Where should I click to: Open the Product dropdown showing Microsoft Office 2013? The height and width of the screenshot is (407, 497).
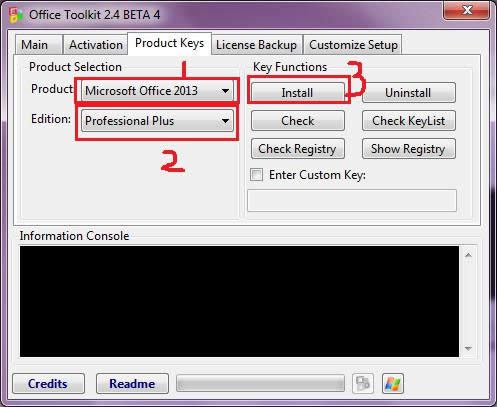point(157,91)
